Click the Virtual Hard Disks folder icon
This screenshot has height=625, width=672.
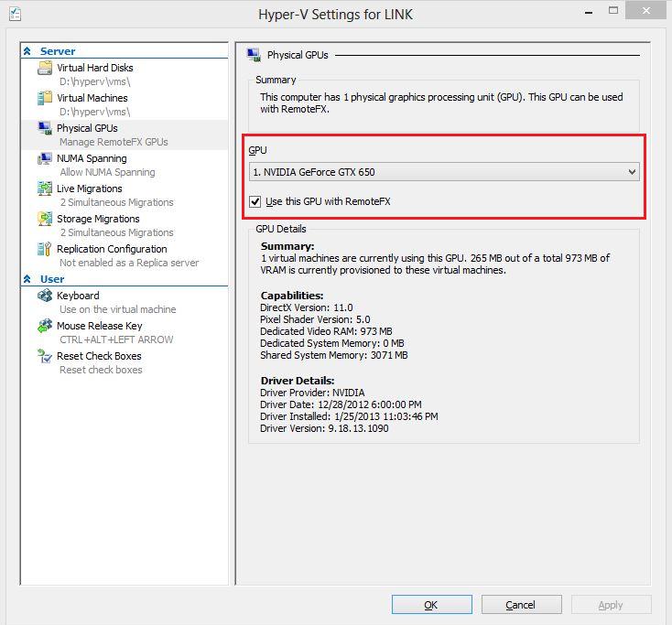click(45, 68)
